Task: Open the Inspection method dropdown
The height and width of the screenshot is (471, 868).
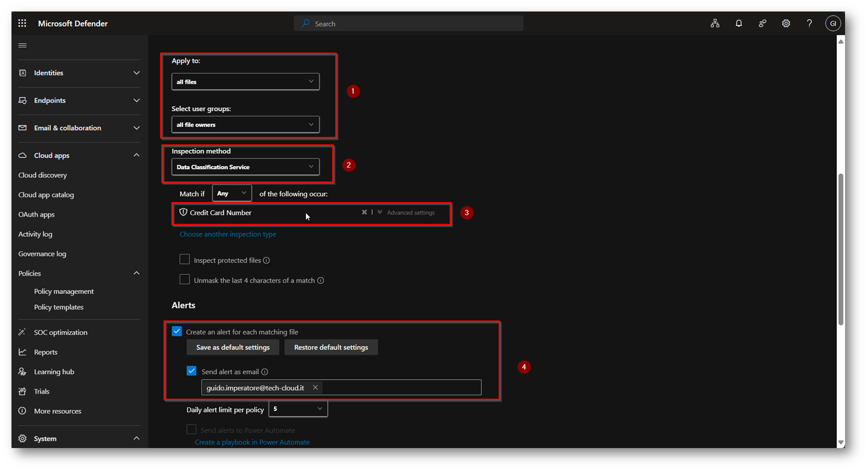Action: 245,167
